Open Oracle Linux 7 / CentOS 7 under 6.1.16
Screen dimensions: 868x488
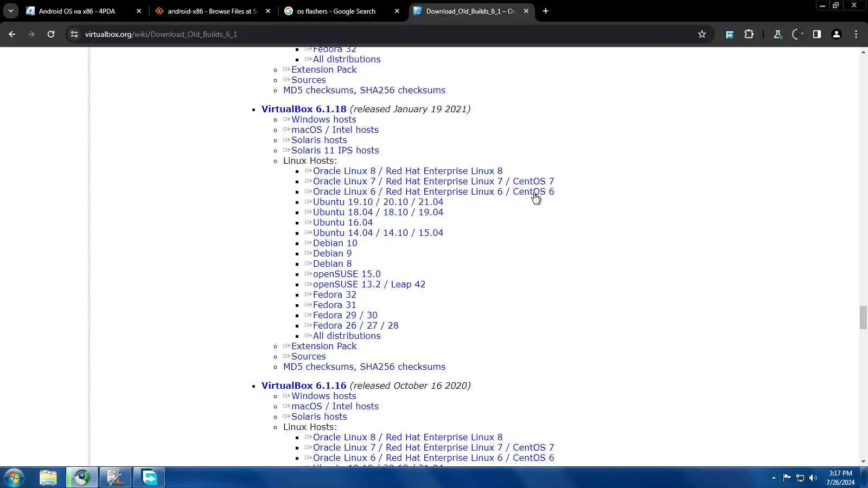(x=433, y=447)
